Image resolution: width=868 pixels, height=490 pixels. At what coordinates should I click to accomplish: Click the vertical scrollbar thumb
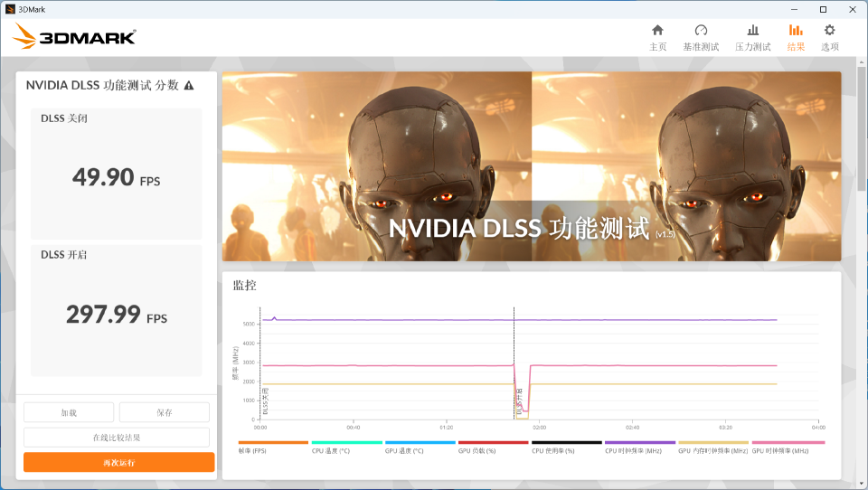click(862, 128)
